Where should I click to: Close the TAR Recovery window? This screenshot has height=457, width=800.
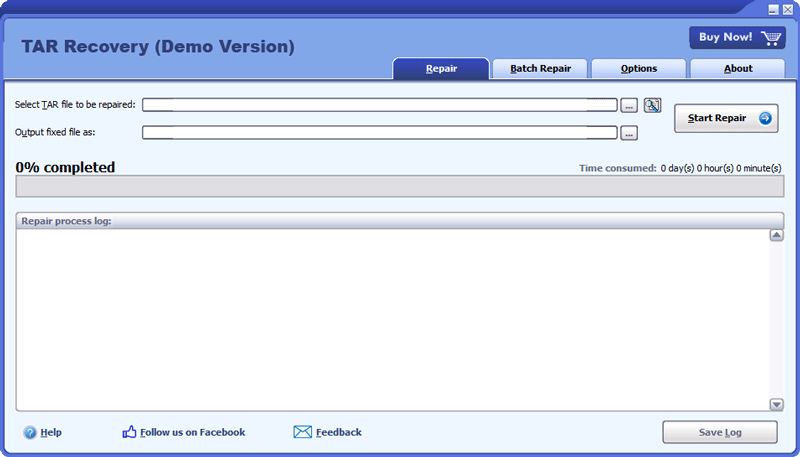[788, 9]
